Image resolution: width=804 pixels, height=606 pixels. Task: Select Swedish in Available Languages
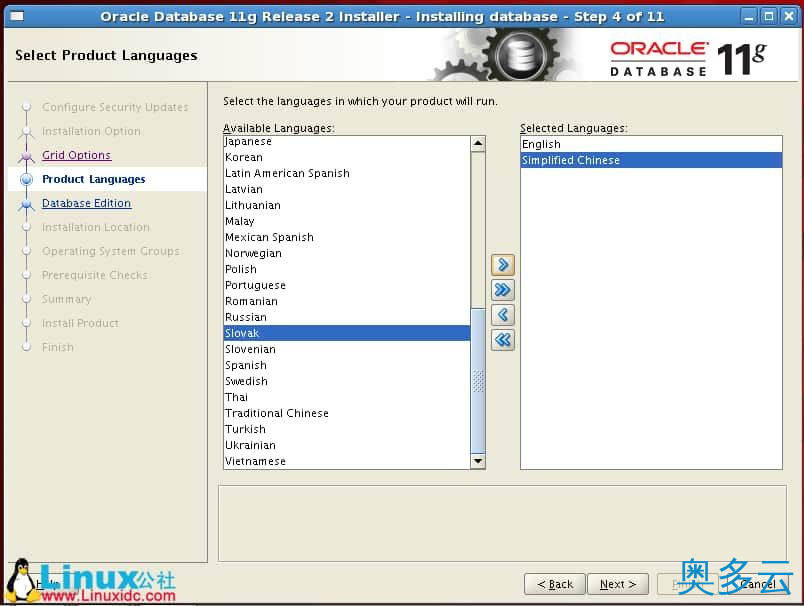tap(347, 381)
